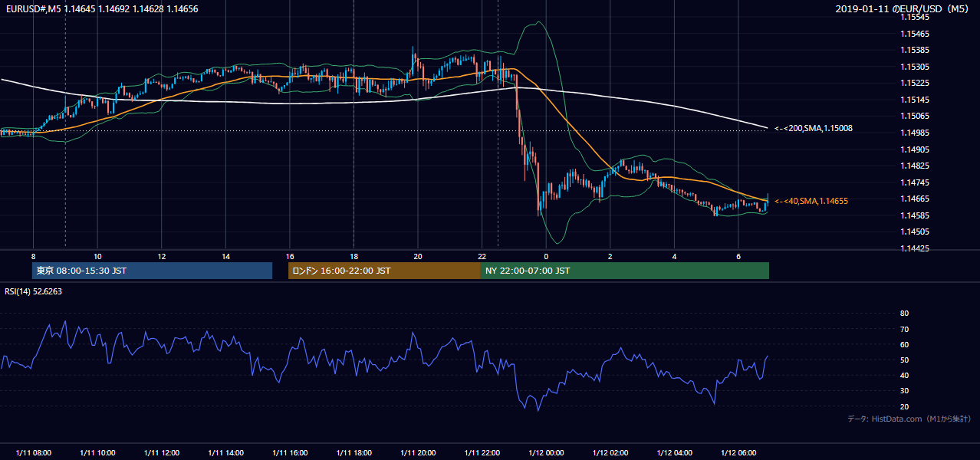Click the 200 SMA label reading 1.15008
Screen dimensions: 980x460
click(x=814, y=129)
